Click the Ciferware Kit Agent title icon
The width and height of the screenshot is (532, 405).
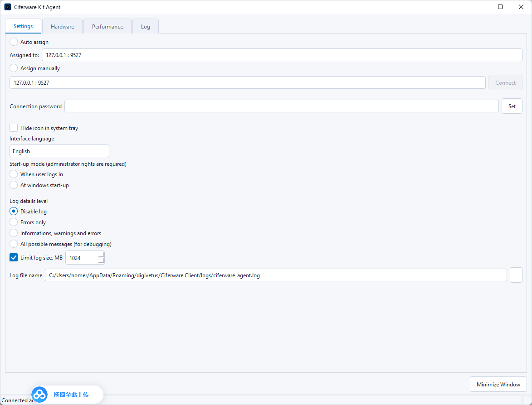point(7,7)
